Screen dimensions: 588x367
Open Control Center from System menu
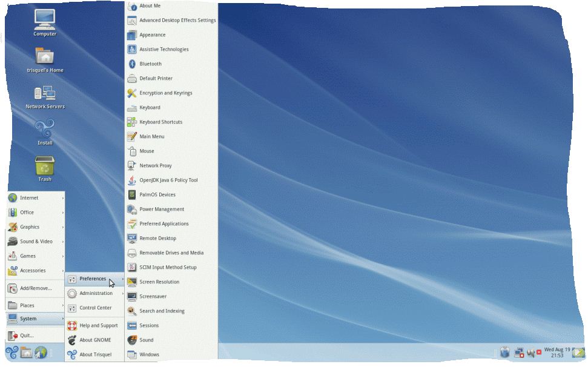click(x=95, y=308)
